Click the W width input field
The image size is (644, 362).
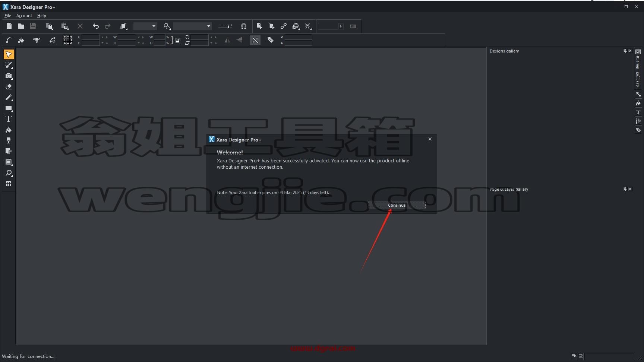[127, 37]
